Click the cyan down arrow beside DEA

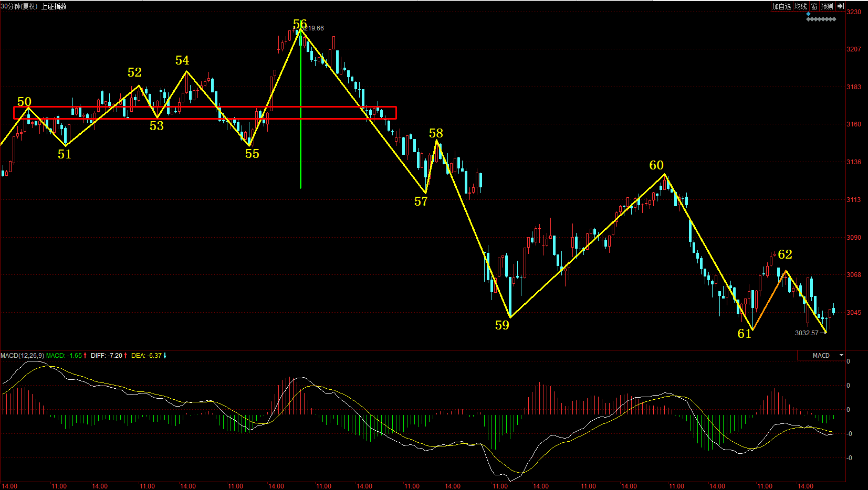point(165,356)
